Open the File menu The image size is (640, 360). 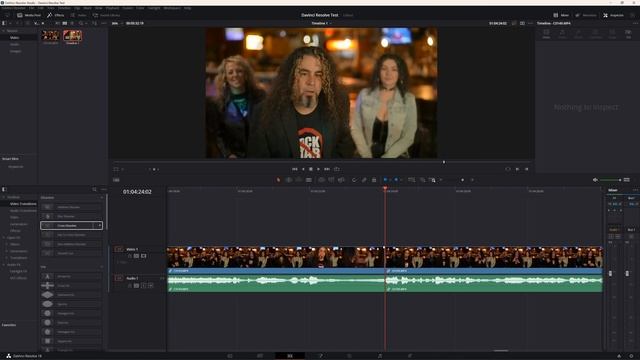click(31, 8)
